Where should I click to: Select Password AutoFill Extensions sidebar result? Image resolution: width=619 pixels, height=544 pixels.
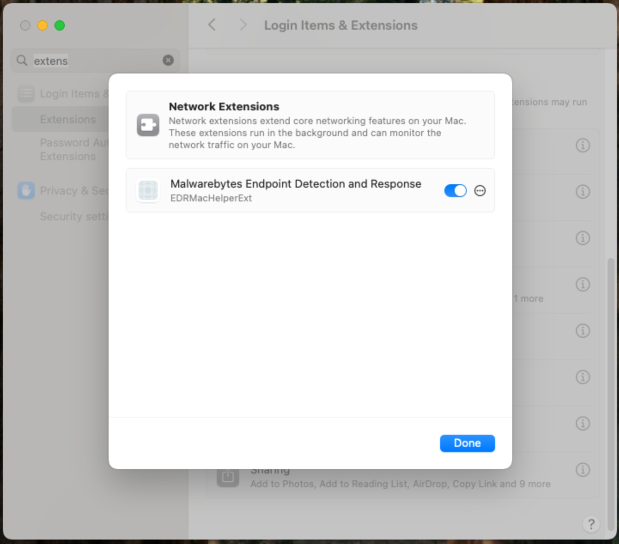(74, 149)
